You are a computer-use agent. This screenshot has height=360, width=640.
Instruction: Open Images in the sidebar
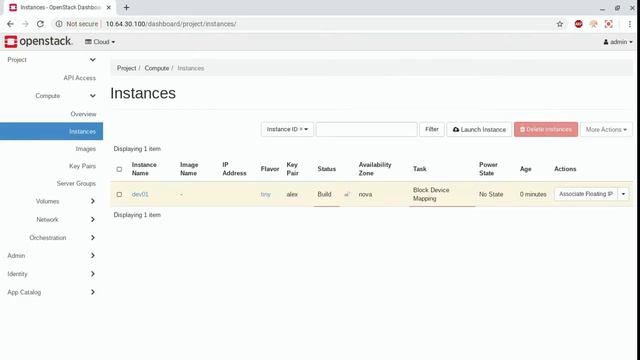86,149
